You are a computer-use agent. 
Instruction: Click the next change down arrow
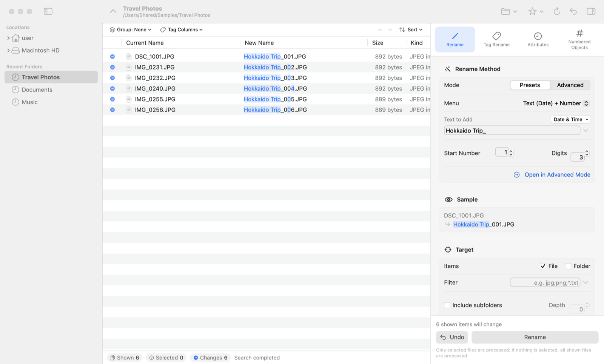pyautogui.click(x=390, y=29)
